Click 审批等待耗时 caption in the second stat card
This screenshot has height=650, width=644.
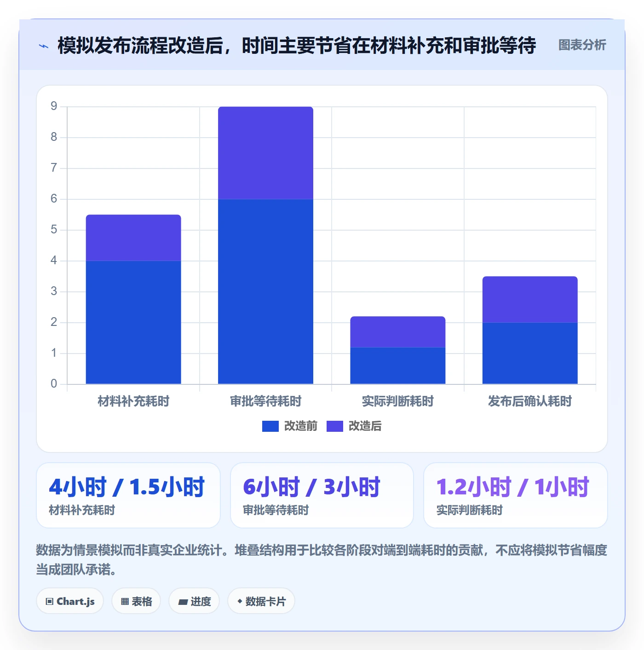(276, 510)
